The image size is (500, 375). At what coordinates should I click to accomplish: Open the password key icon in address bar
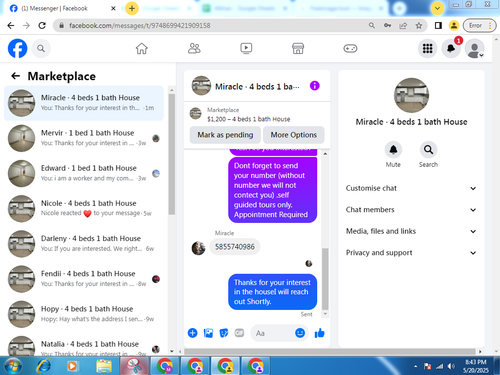(x=387, y=25)
